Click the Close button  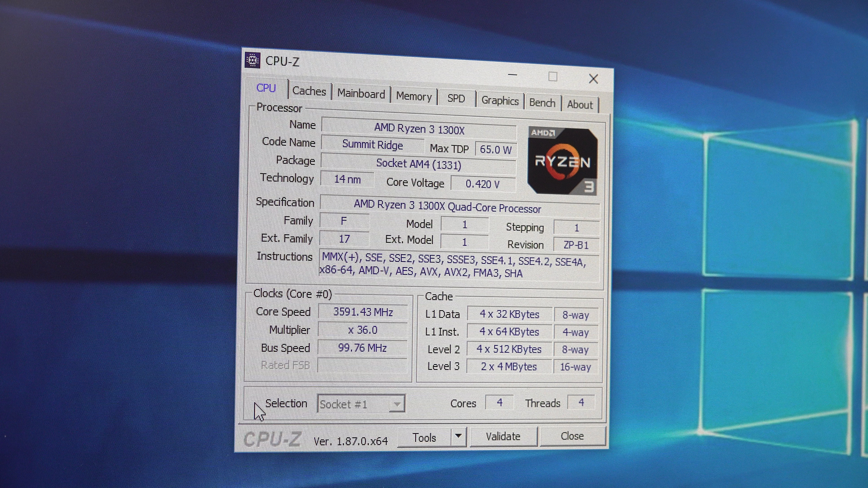pos(572,436)
